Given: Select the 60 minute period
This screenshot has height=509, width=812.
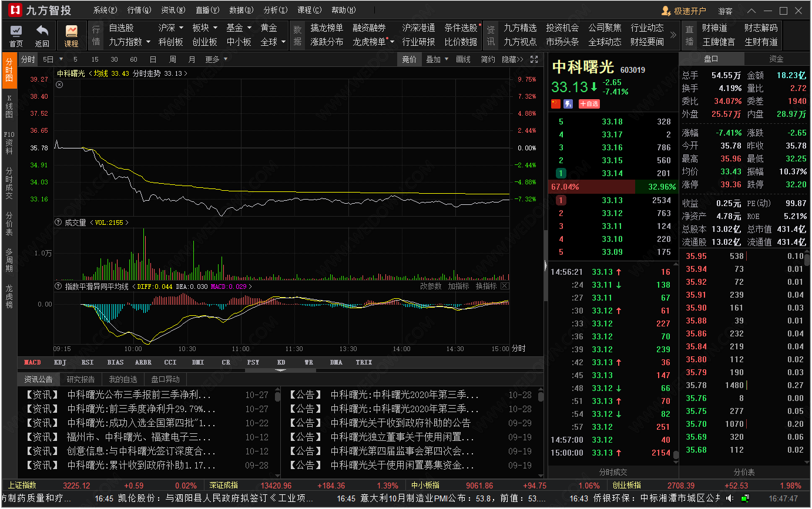Looking at the screenshot, I should click(133, 59).
